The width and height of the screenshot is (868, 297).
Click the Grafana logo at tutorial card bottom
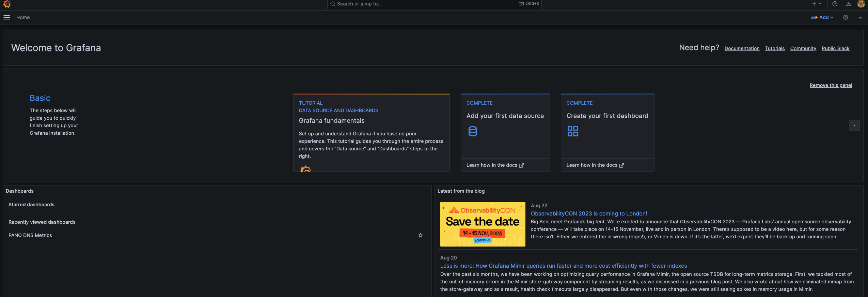coord(305,168)
